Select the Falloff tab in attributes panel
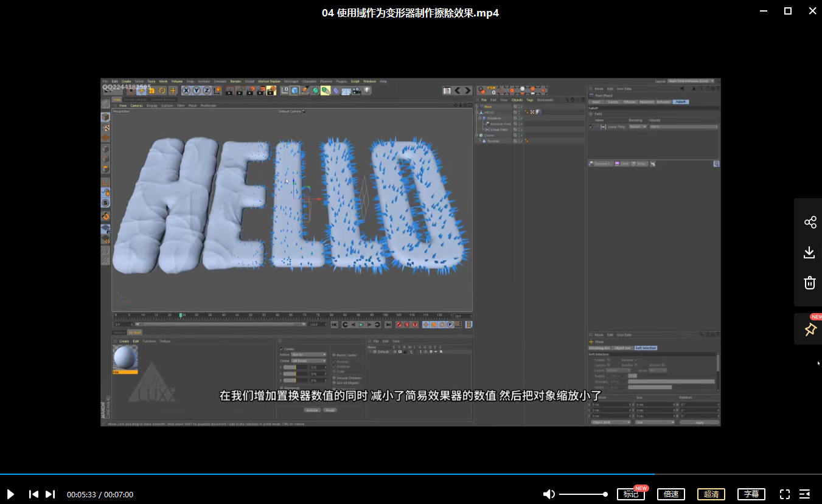 (681, 102)
